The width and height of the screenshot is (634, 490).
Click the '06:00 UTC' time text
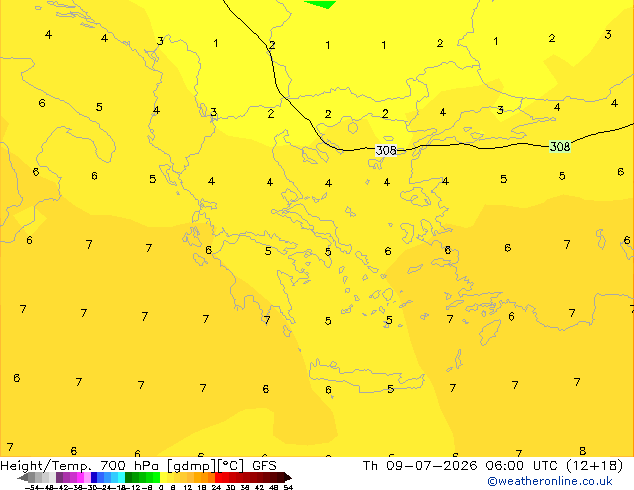tap(524, 466)
